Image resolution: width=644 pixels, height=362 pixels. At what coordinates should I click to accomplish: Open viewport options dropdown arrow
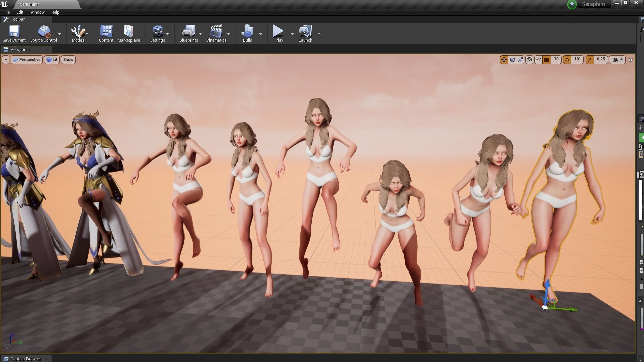[x=6, y=60]
